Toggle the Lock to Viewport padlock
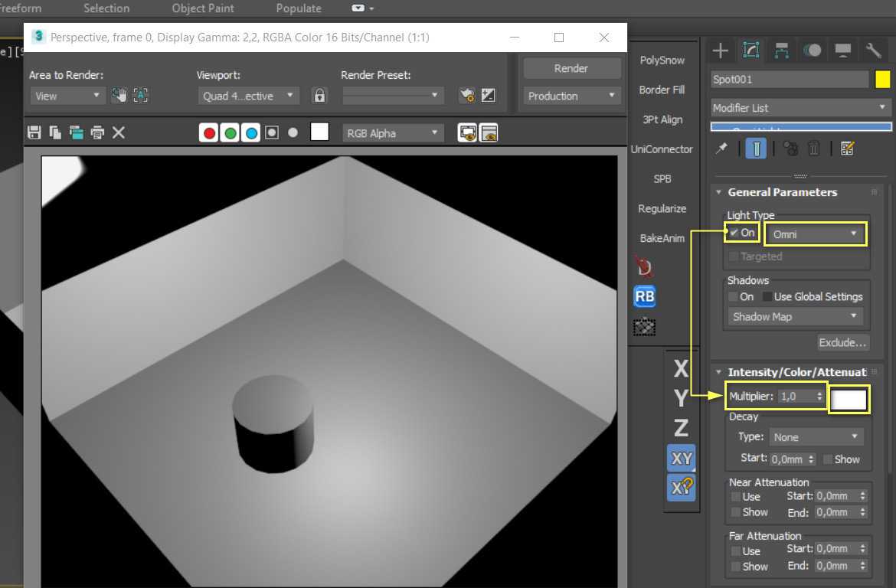The height and width of the screenshot is (588, 896). coord(319,96)
